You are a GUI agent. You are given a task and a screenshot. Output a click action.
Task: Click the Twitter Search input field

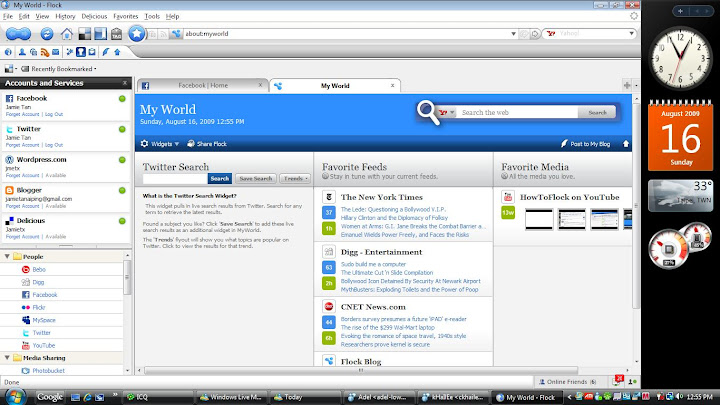175,178
